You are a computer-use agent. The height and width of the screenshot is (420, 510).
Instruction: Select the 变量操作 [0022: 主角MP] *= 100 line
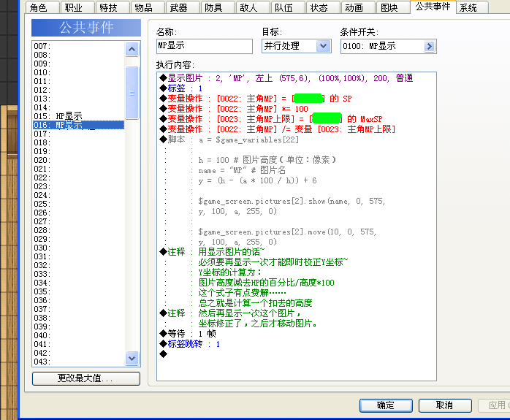[x=234, y=109]
